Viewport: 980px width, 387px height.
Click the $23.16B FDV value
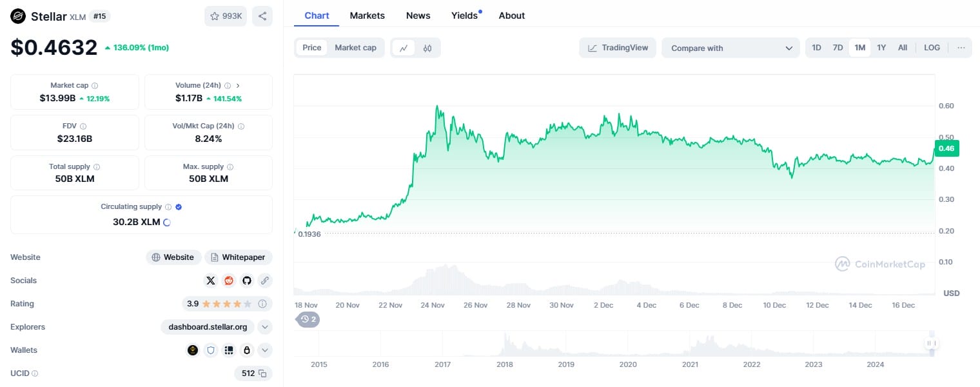pyautogui.click(x=75, y=139)
